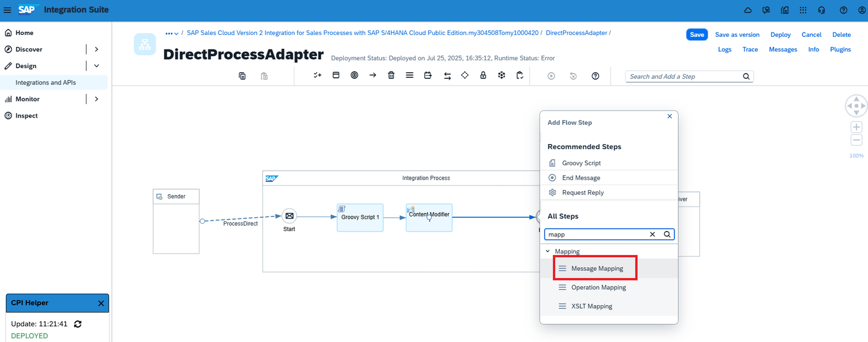868x342 pixels.
Task: Click the integration flow artifact icon
Action: [145, 45]
